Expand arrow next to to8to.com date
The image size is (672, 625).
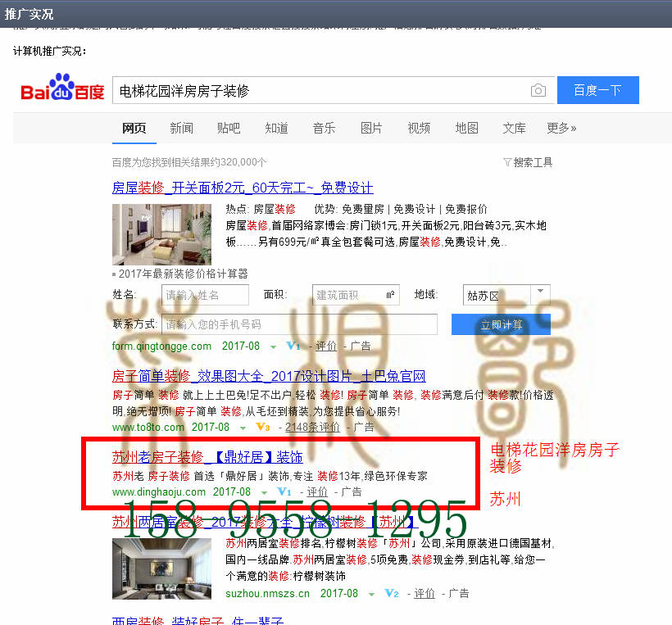(243, 428)
